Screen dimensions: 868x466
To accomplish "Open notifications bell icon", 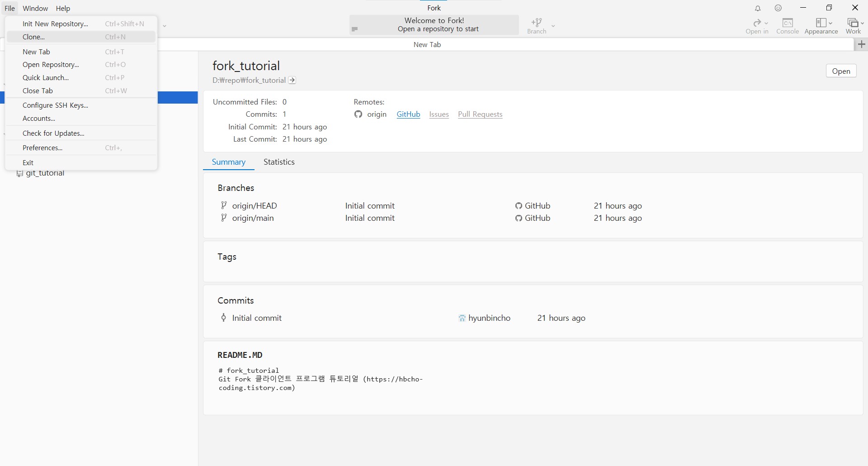I will pyautogui.click(x=758, y=8).
